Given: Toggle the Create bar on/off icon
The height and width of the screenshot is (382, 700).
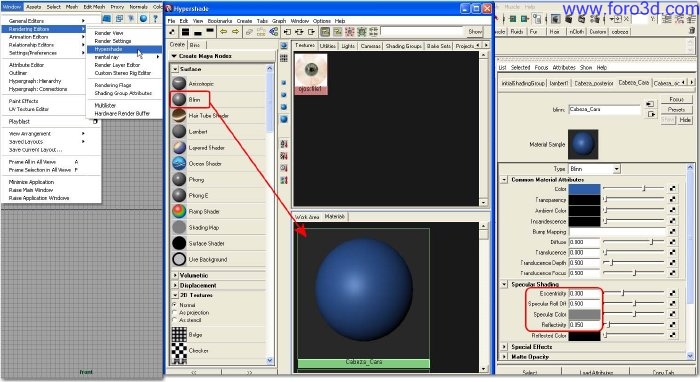Looking at the screenshot, I should [173, 32].
